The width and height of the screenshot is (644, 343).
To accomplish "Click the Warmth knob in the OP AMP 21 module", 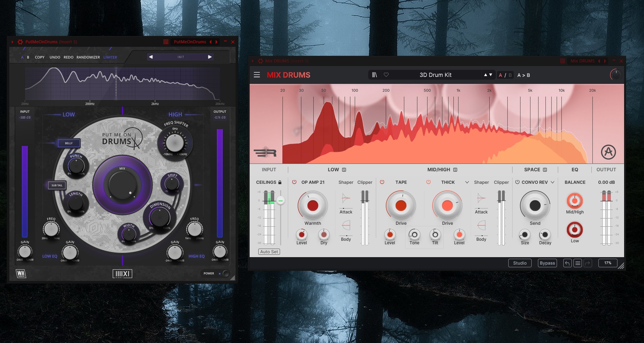I will [x=312, y=206].
